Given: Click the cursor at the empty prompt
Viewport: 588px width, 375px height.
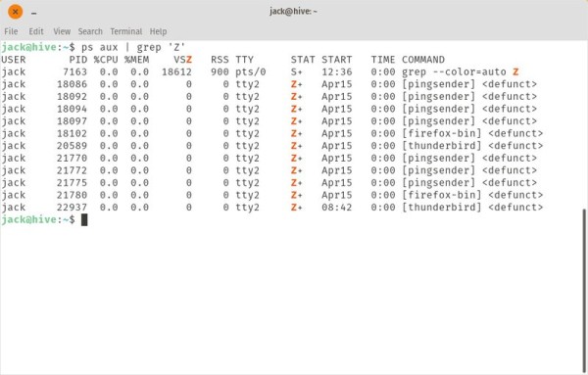Looking at the screenshot, I should click(x=84, y=220).
